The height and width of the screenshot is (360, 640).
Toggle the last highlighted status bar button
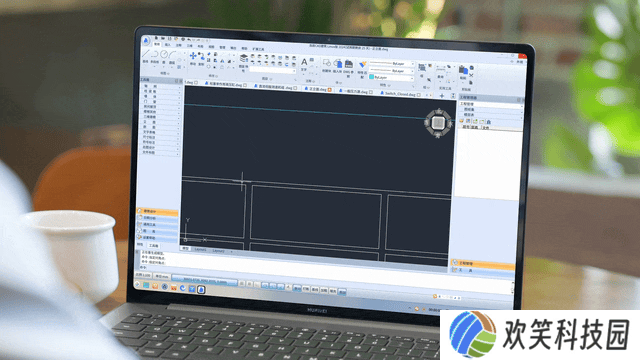coord(342,291)
